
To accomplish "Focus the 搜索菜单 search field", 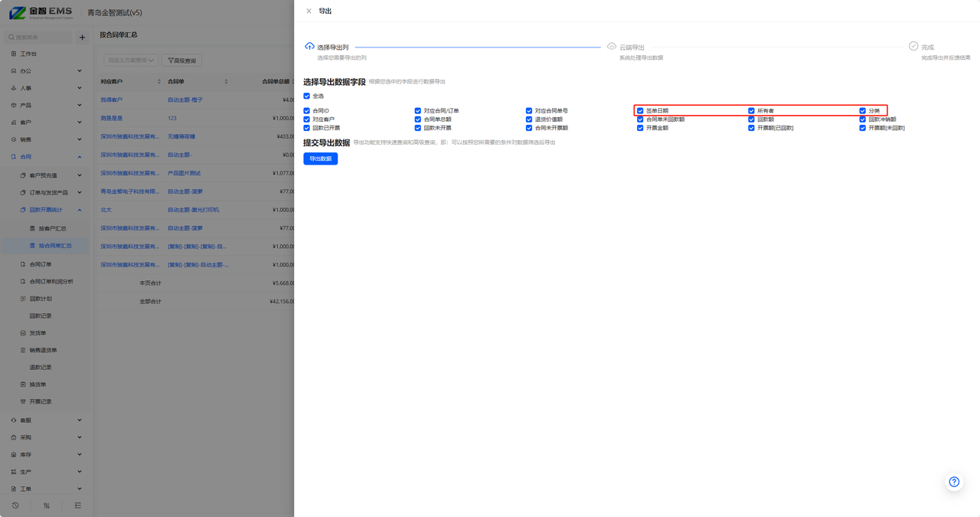I will (40, 37).
